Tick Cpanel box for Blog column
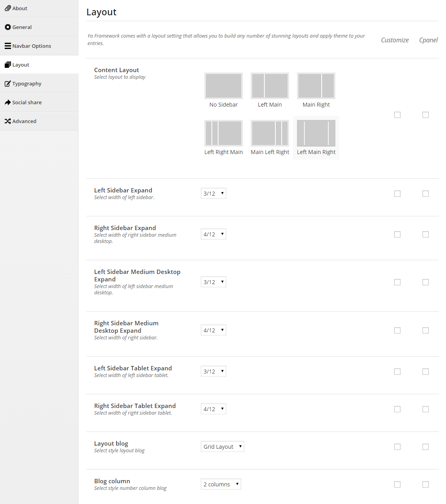Image resolution: width=446 pixels, height=504 pixels. tap(426, 484)
